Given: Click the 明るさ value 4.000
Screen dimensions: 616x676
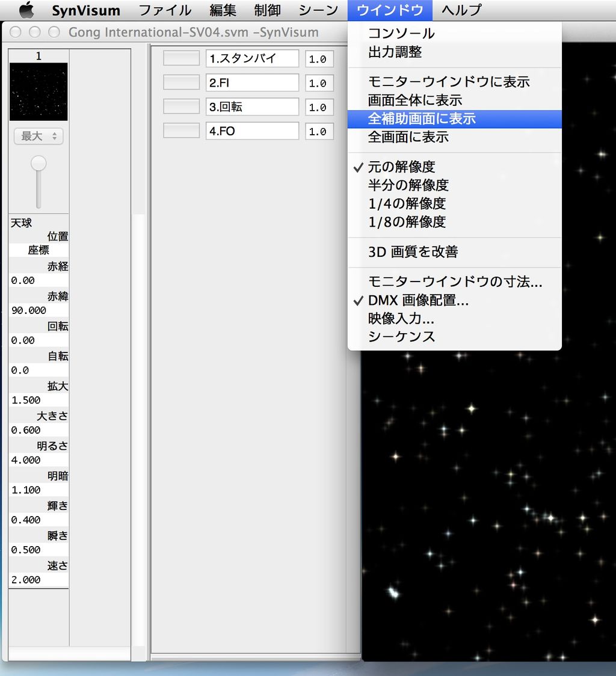Looking at the screenshot, I should [38, 460].
